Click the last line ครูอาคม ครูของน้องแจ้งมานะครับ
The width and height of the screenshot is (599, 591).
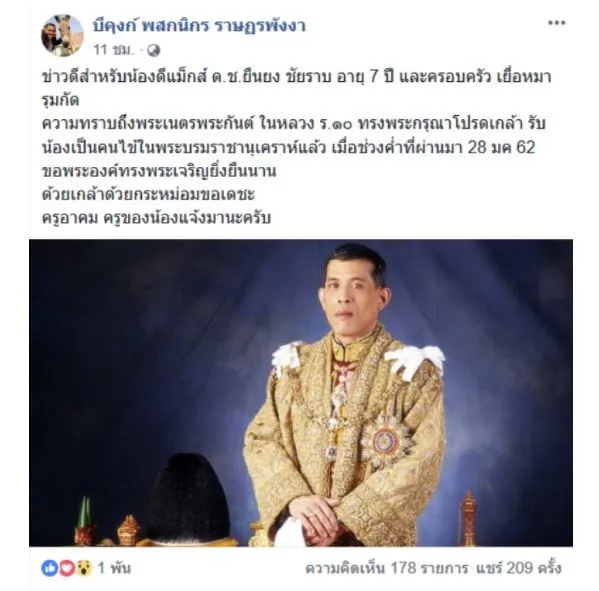(156, 219)
